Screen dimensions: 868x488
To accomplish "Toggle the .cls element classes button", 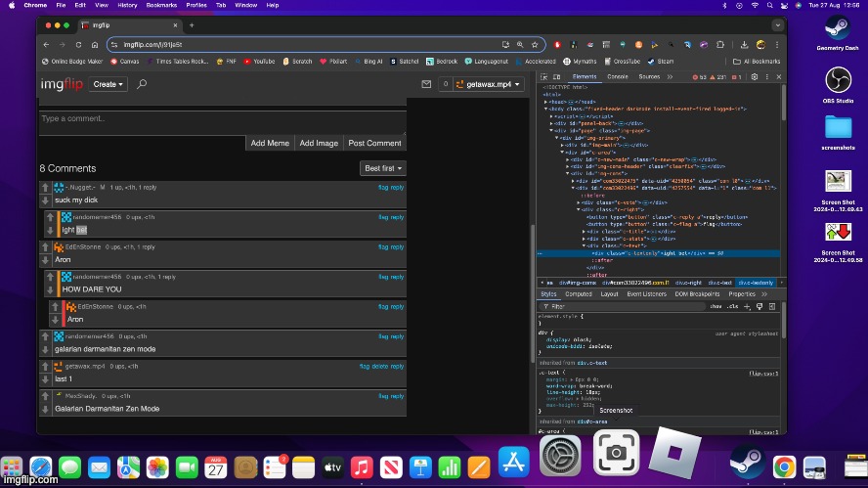I will (733, 306).
